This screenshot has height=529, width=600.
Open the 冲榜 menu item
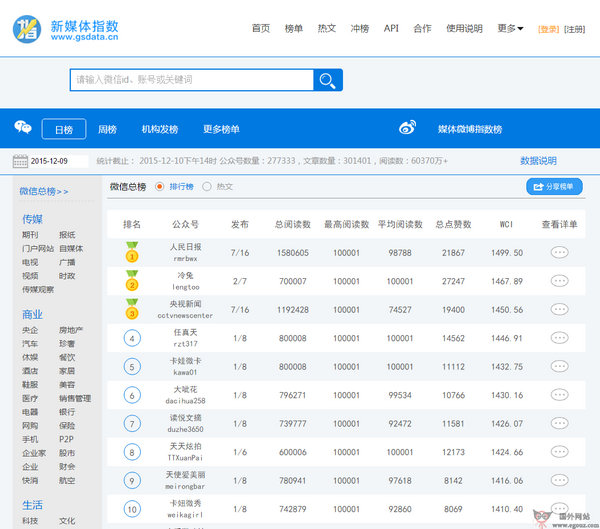360,28
